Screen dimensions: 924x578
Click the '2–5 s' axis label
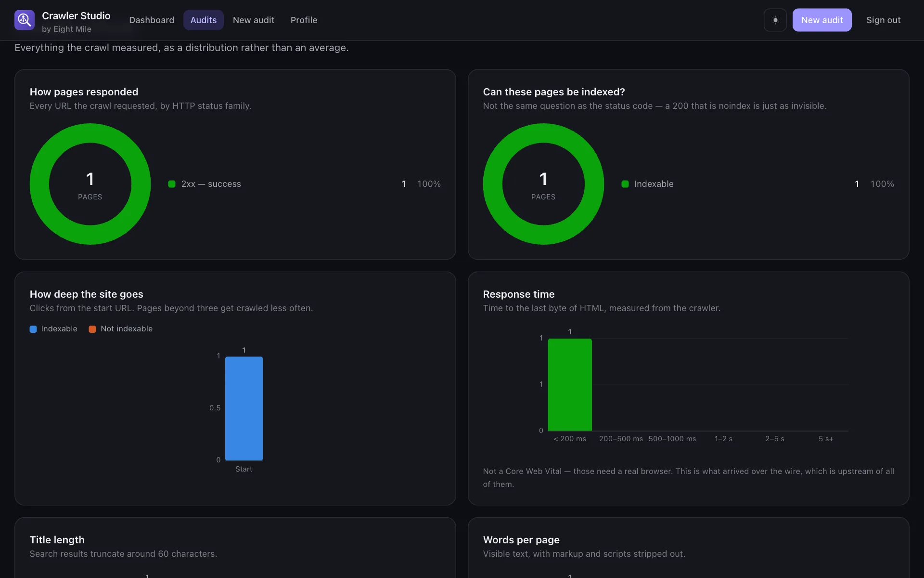click(x=775, y=439)
